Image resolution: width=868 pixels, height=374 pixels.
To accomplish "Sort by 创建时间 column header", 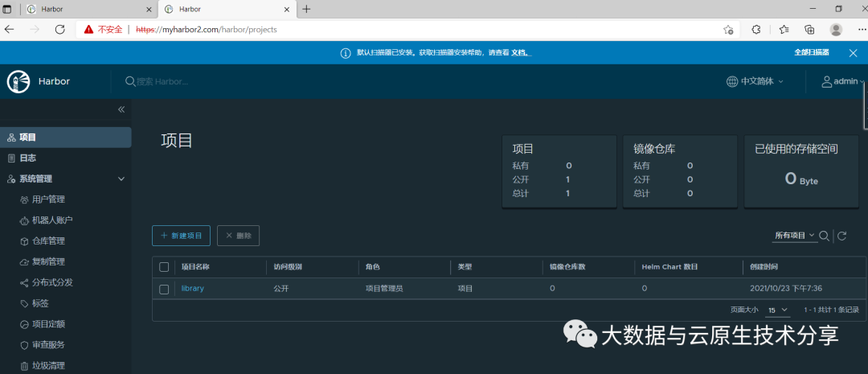I will click(x=764, y=267).
